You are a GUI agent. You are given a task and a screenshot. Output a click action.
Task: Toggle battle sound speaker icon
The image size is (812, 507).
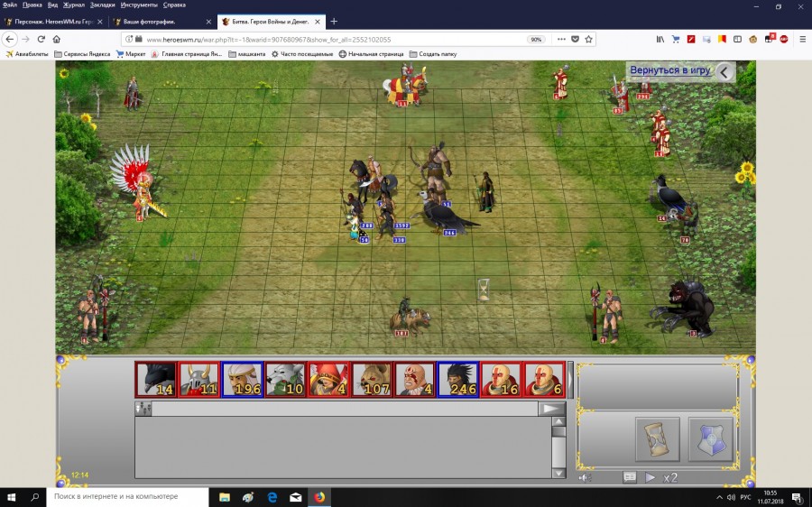point(585,478)
